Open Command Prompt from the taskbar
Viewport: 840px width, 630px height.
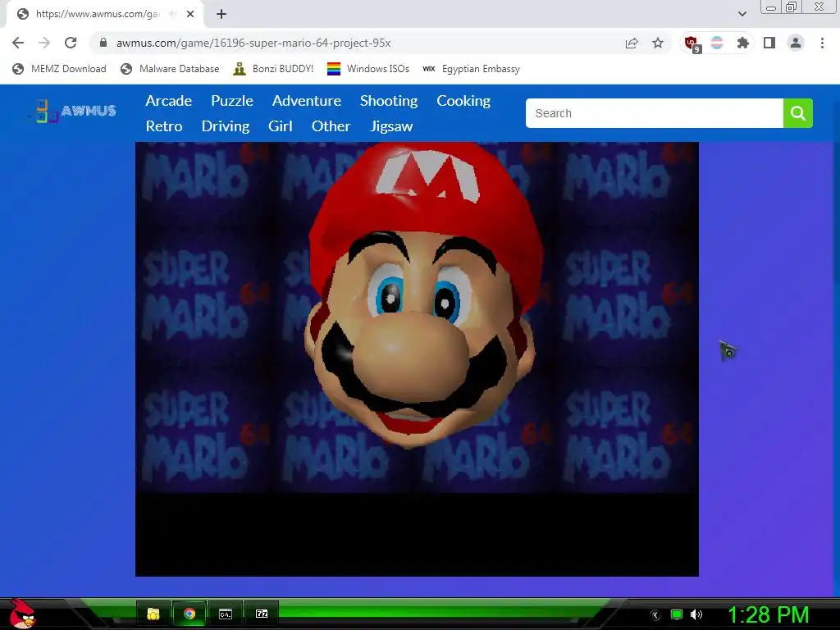pyautogui.click(x=226, y=614)
